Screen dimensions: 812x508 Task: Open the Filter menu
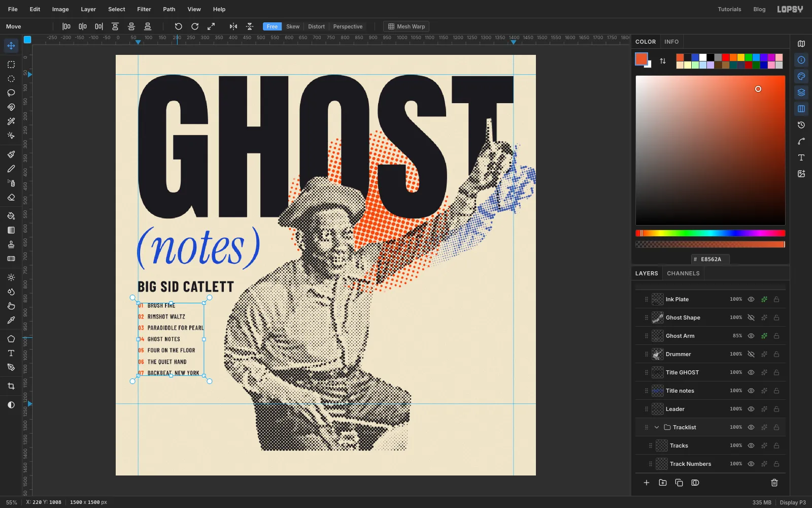pyautogui.click(x=144, y=9)
